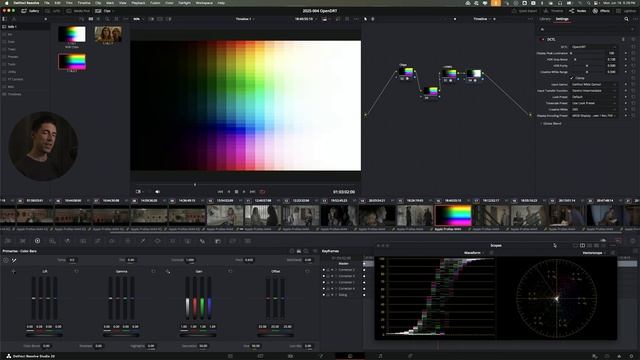Open the Tonescale Preset dropdown
Screen dimensions: 640x360
pyautogui.click(x=593, y=103)
